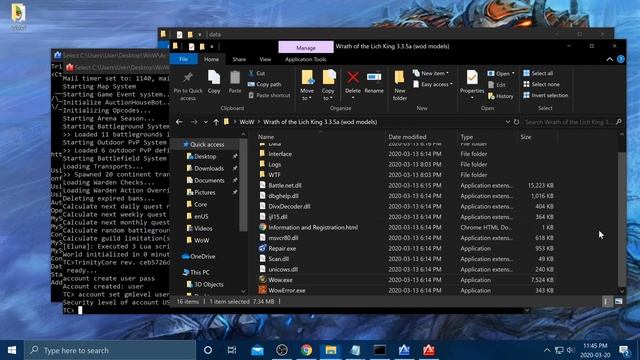Screen dimensions: 640x360
Task: Open recent locations dropdown arrow
Action: [x=205, y=122]
